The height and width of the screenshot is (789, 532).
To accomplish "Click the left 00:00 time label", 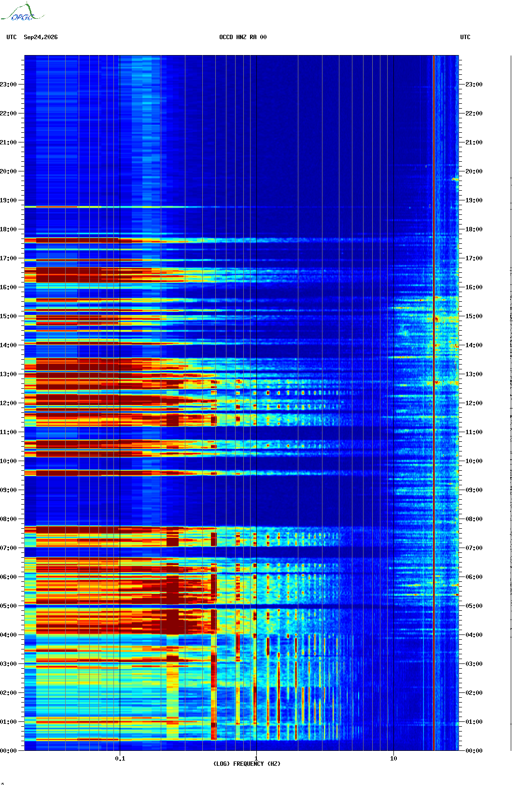I will point(8,751).
